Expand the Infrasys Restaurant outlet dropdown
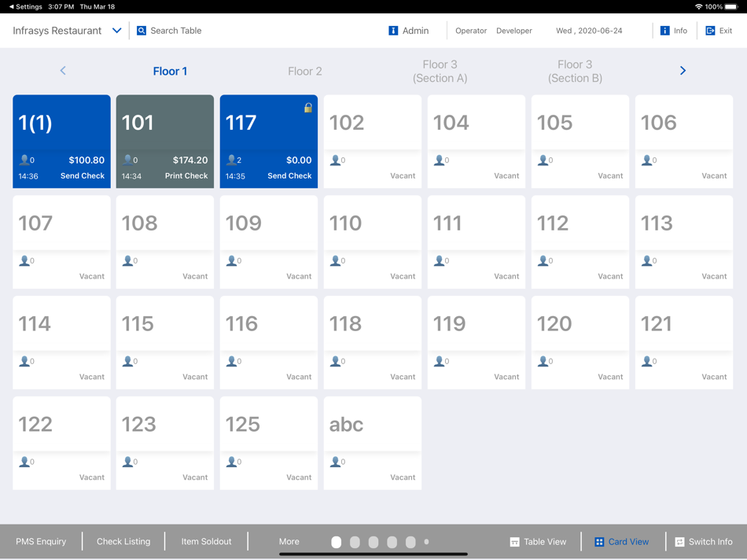The height and width of the screenshot is (560, 747). click(116, 31)
